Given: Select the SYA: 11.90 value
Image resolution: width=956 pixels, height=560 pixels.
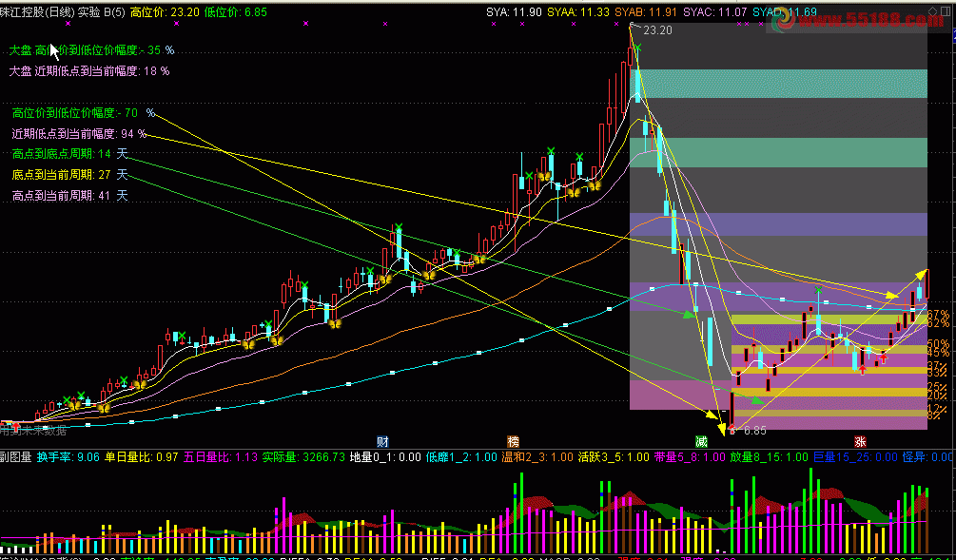Looking at the screenshot, I should point(514,12).
